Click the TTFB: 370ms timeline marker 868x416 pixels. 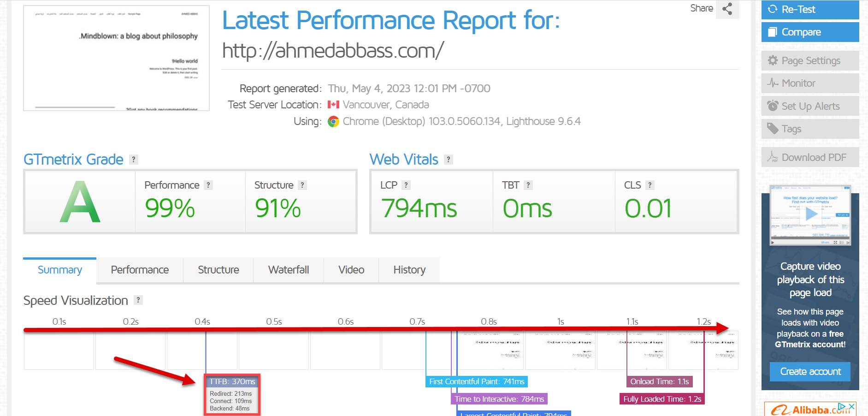click(232, 381)
